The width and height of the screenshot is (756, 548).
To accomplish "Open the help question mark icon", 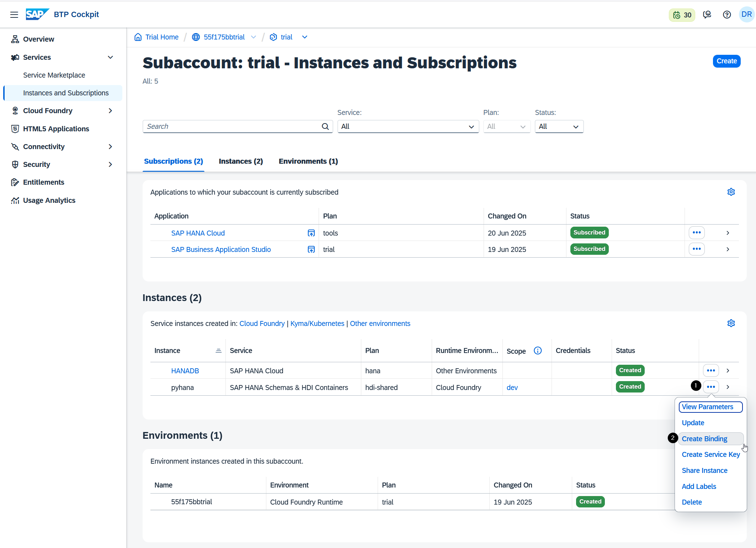I will 727,15.
